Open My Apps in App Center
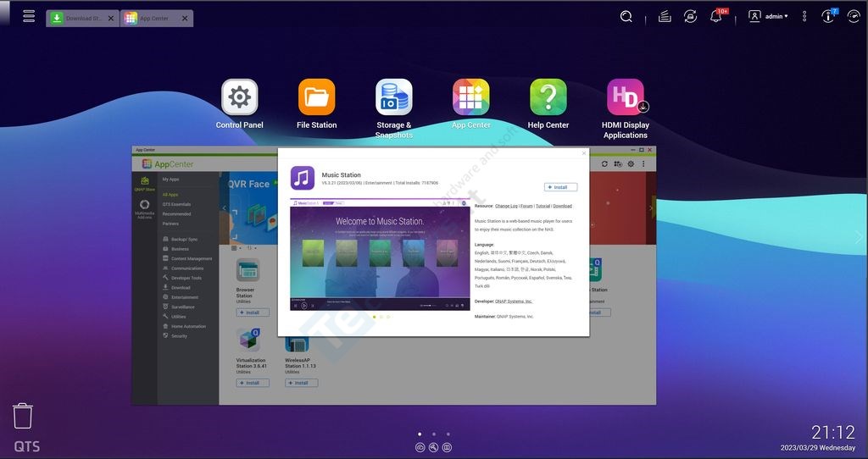The height and width of the screenshot is (459, 868). click(170, 180)
